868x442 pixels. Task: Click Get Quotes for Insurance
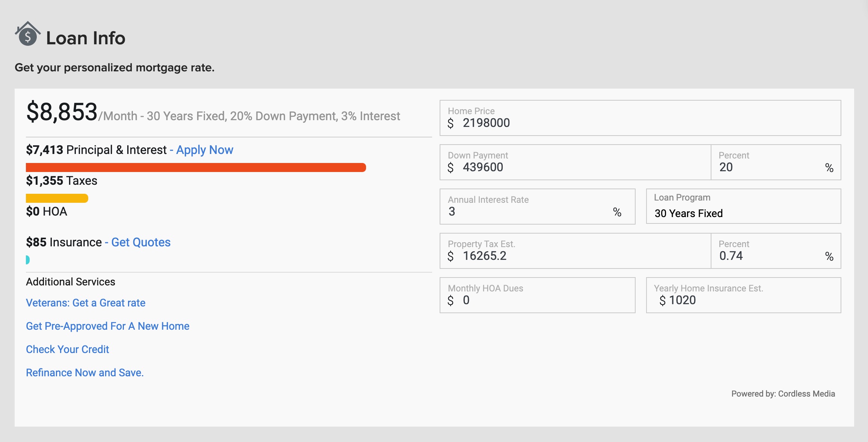140,243
